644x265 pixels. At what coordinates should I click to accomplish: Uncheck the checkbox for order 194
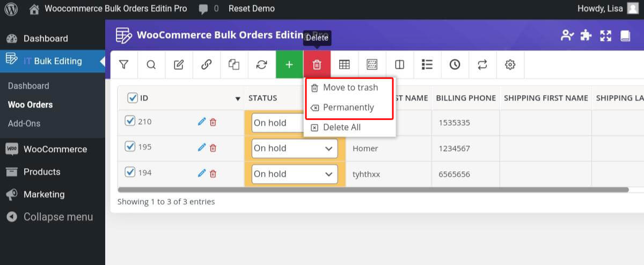129,172
